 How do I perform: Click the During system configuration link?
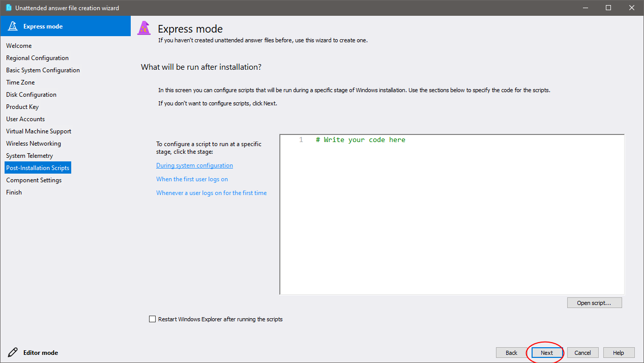pos(194,165)
